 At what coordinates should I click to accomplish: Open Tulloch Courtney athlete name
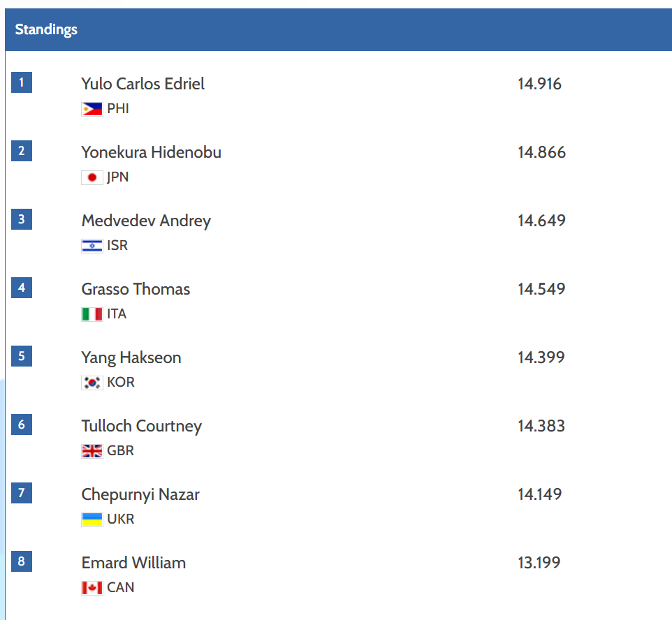coord(141,427)
